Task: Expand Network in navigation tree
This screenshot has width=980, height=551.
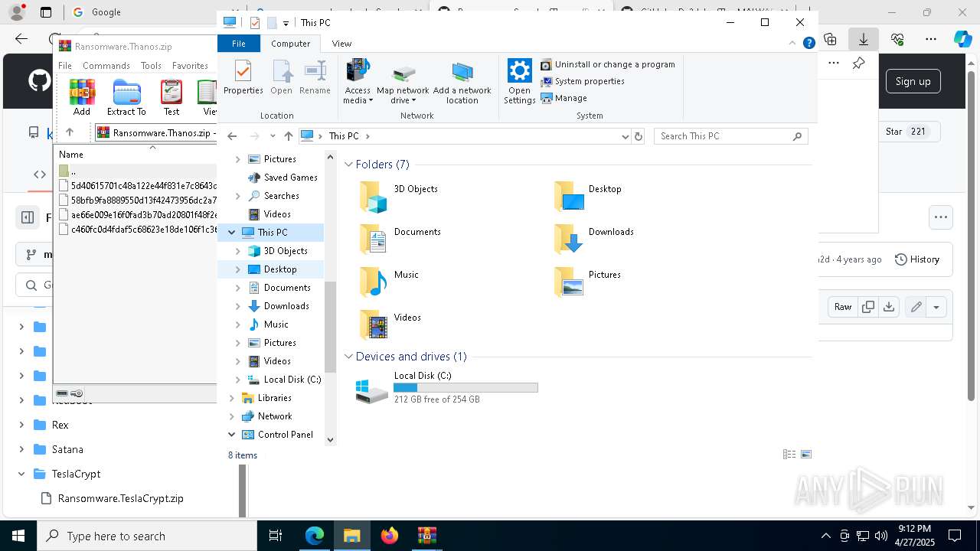Action: tap(232, 416)
